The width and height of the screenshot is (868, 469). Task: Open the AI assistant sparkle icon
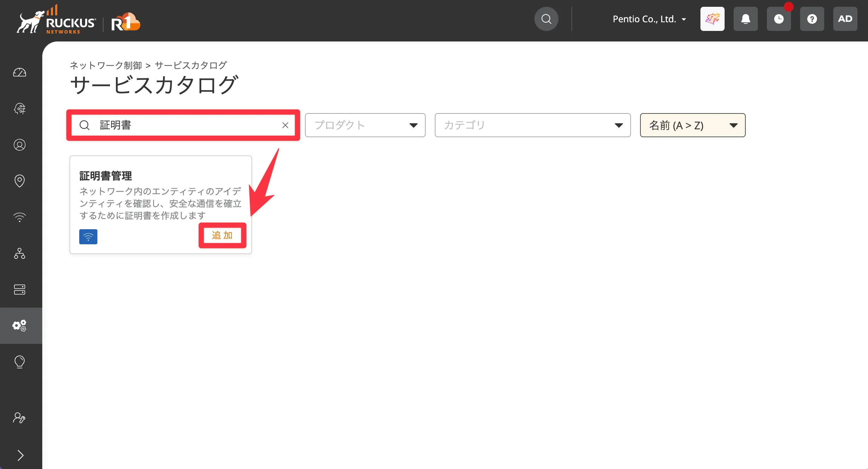coord(712,19)
